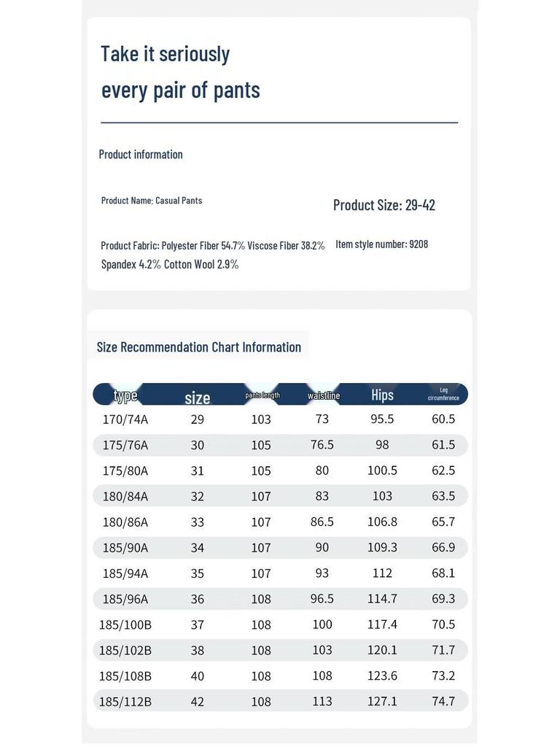The width and height of the screenshot is (560, 747).
Task: Click the "Leg circumference" column header
Action: click(443, 394)
